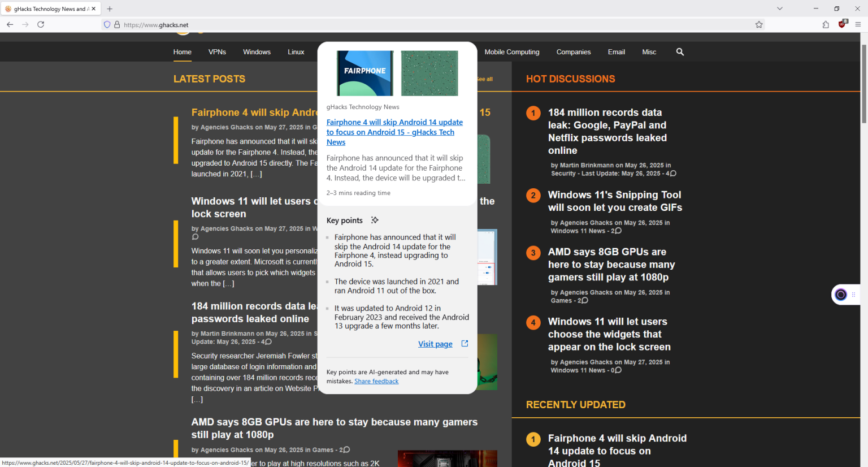This screenshot has width=868, height=467.
Task: Click the external link icon beside Visit page
Action: [x=464, y=343]
